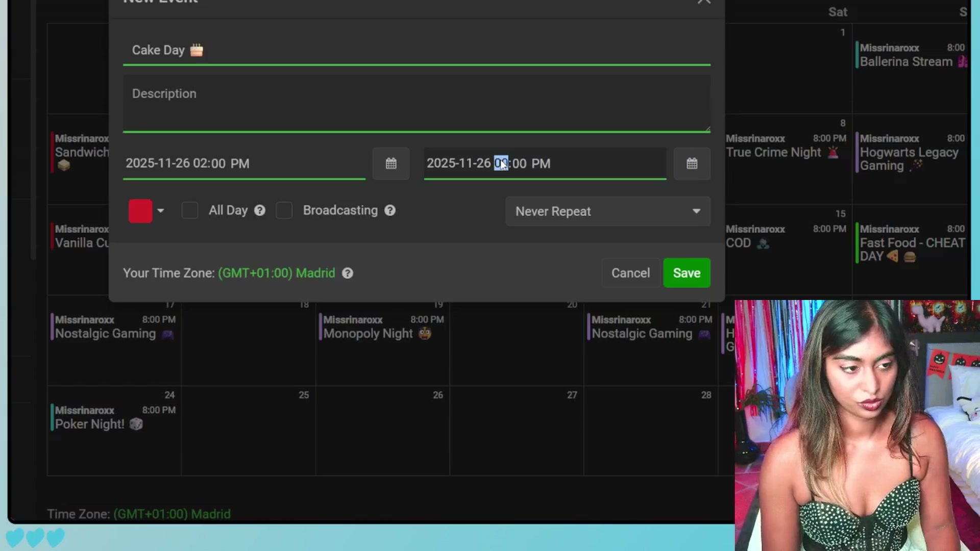Open start date calendar picker icon

tap(390, 163)
